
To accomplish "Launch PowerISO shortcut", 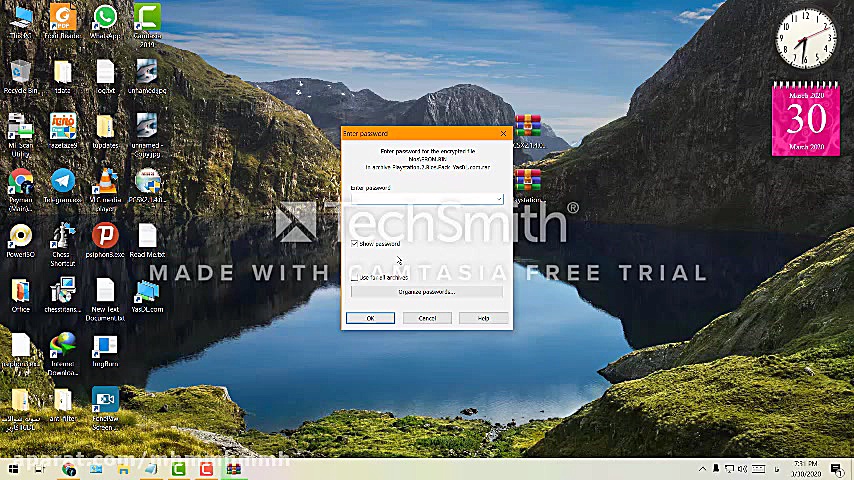I will [x=20, y=241].
